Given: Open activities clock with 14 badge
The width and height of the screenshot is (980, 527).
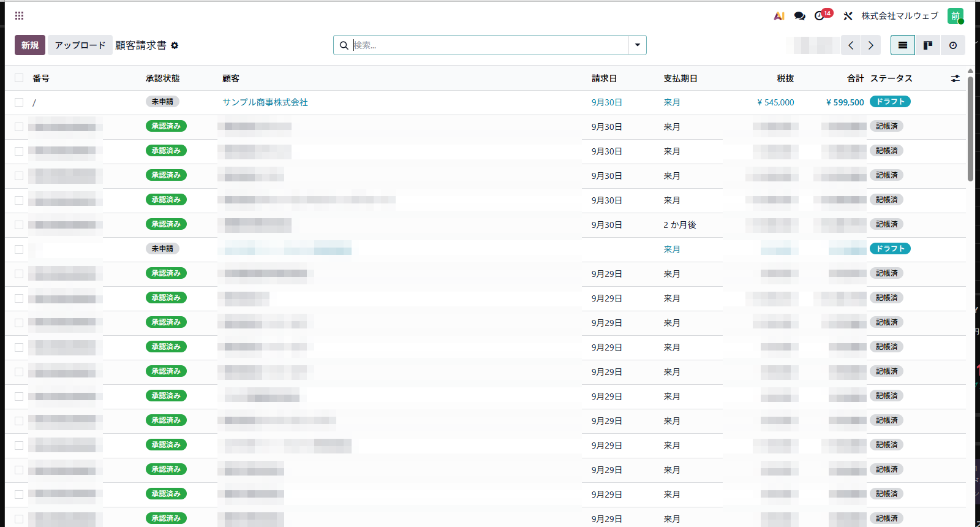Looking at the screenshot, I should pyautogui.click(x=823, y=15).
